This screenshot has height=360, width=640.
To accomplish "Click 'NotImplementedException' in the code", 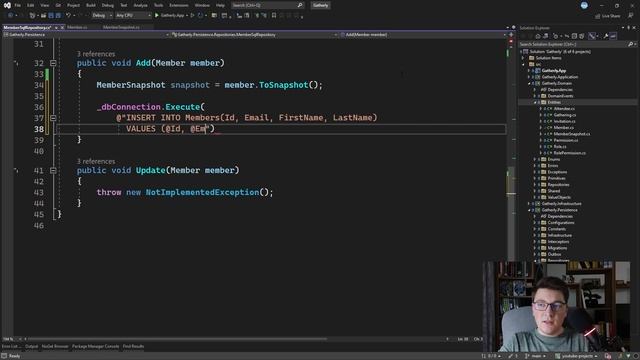I will 202,192.
